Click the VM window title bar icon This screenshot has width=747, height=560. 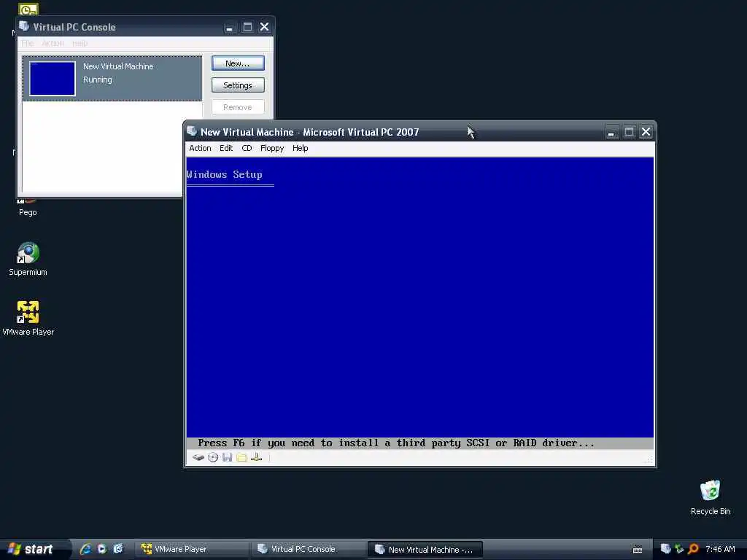coord(192,131)
